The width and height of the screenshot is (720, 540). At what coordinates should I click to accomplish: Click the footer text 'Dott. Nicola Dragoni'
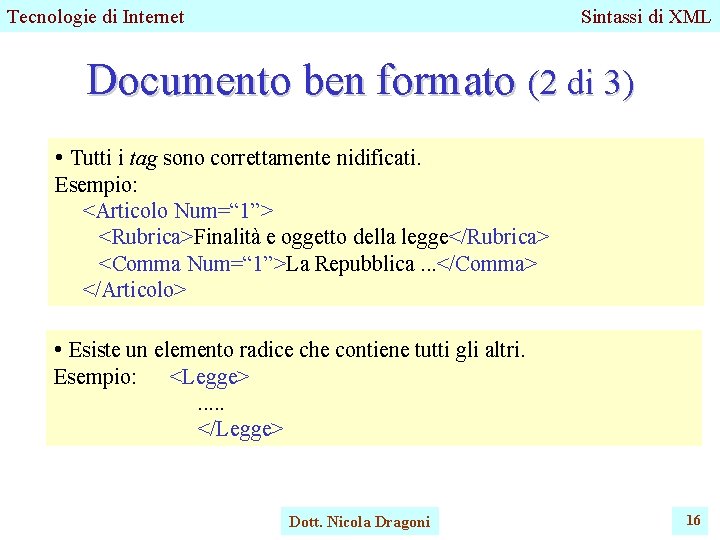(x=360, y=522)
